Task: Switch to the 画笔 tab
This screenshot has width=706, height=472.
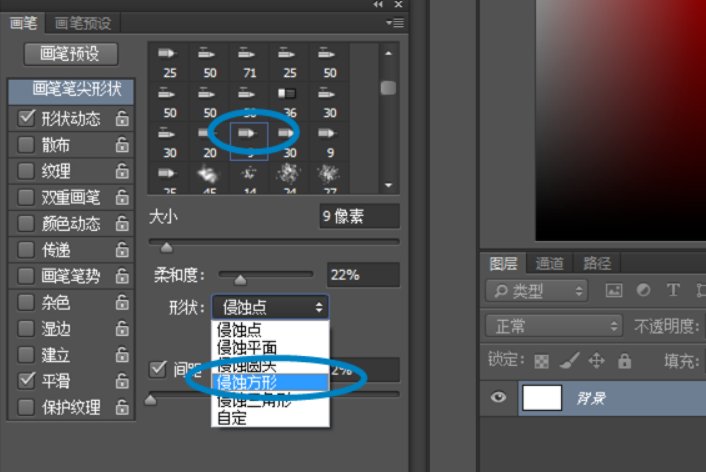Action: [23, 23]
